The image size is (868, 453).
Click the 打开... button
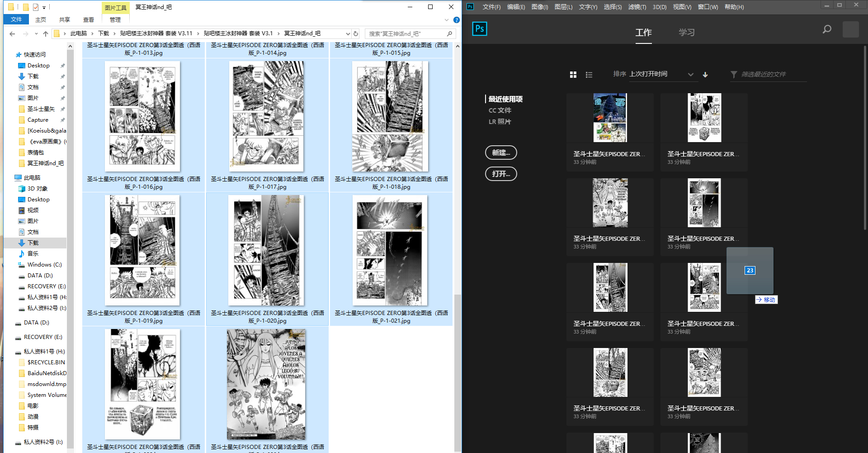[501, 174]
